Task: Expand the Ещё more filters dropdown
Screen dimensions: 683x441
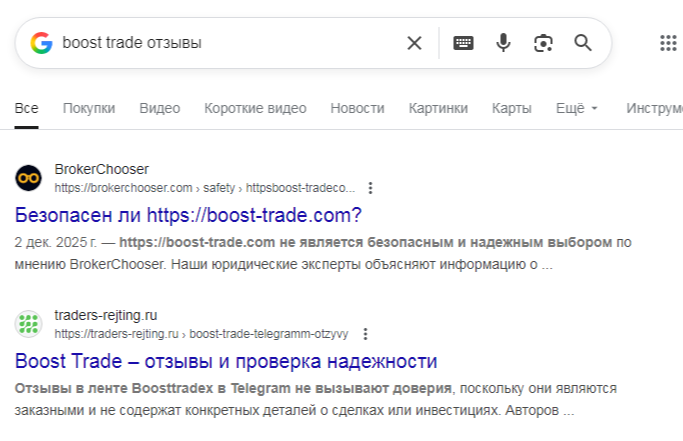Action: pyautogui.click(x=576, y=108)
